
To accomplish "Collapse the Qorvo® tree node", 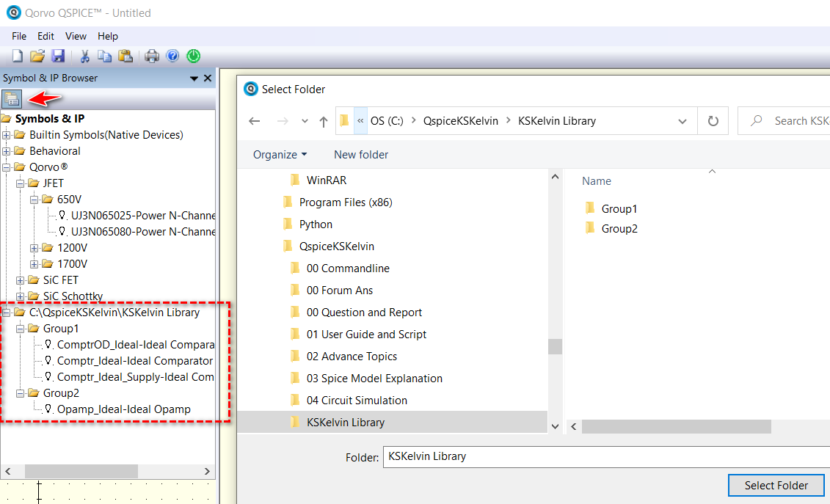I will 7,167.
